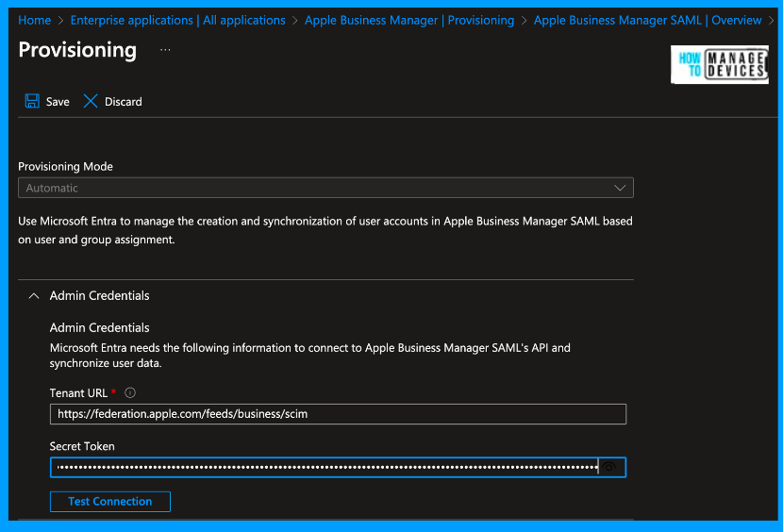Click the Test Connection button
The image size is (783, 532).
tap(109, 502)
